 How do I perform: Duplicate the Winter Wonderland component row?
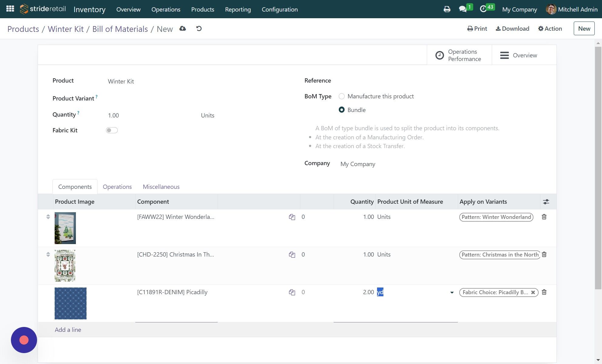pos(291,217)
